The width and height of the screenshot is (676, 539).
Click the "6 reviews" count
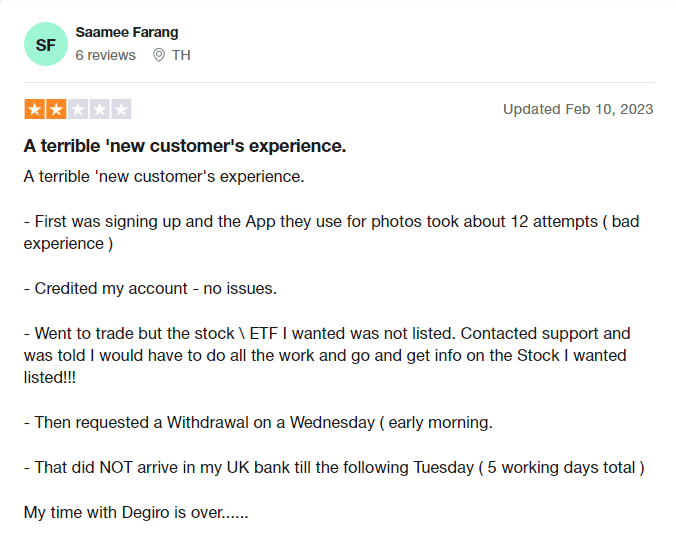105,55
